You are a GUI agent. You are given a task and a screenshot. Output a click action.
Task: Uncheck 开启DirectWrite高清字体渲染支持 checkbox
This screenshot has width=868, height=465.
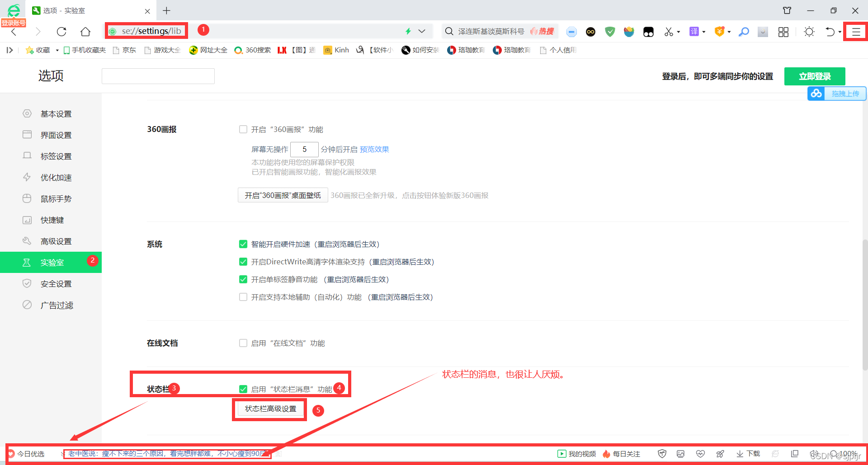click(243, 262)
